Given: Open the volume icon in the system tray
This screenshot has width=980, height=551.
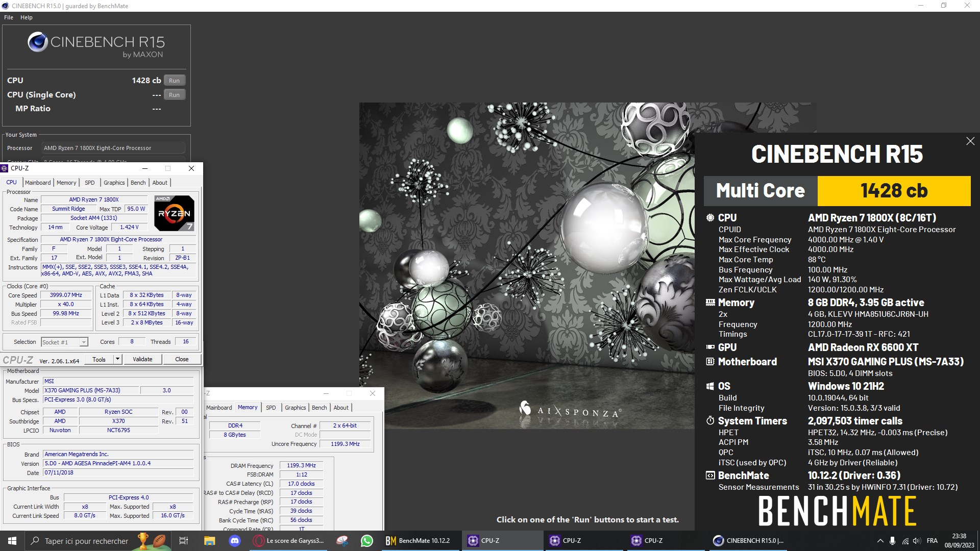Looking at the screenshot, I should coord(917,541).
